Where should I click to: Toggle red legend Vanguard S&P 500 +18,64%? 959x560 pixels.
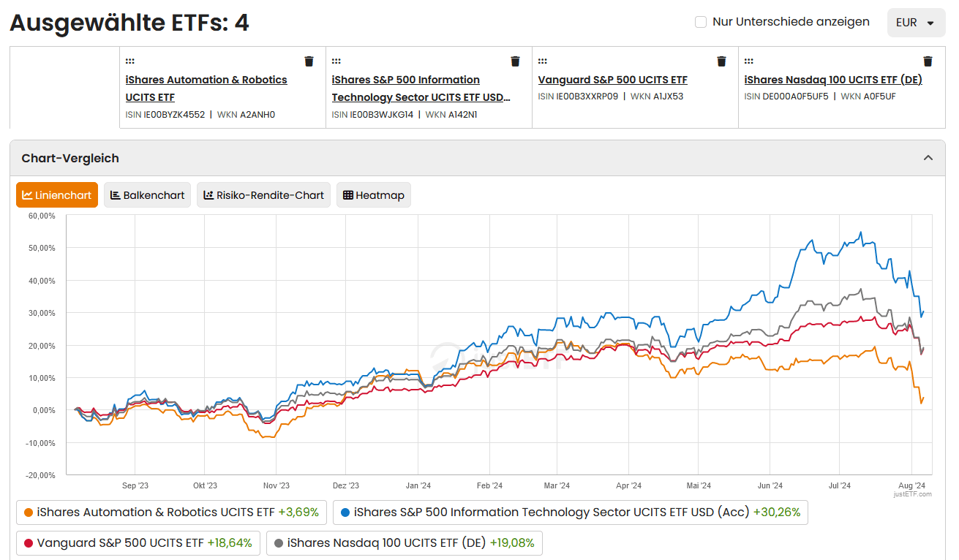click(x=138, y=543)
